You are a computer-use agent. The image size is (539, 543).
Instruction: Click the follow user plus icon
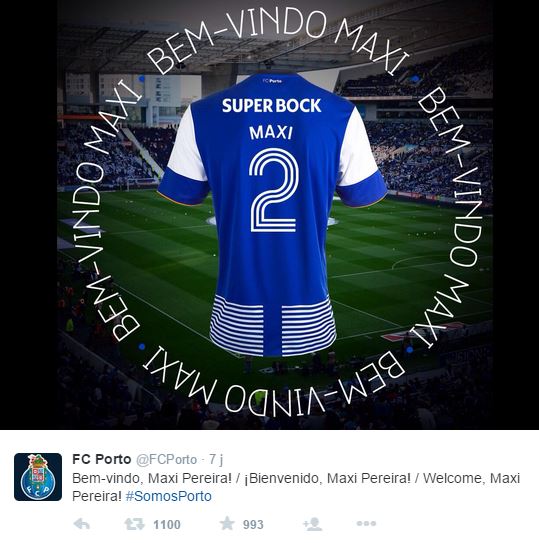(x=313, y=524)
